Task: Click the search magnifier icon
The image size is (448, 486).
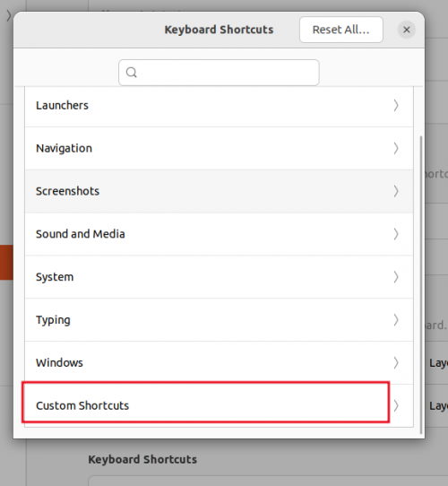Action: [x=132, y=73]
